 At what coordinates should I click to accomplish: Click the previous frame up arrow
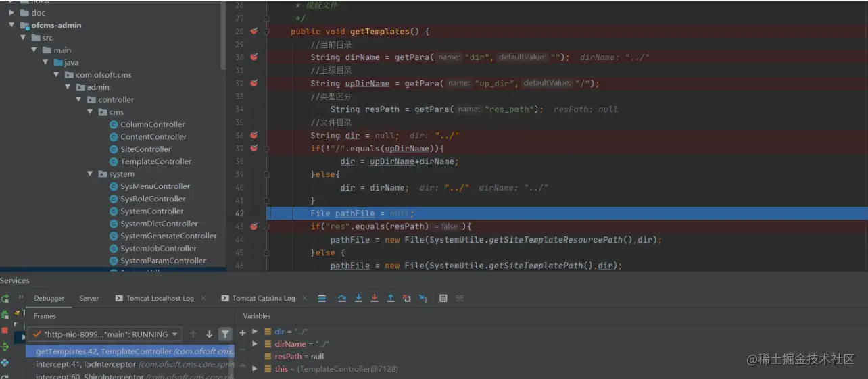coord(193,334)
